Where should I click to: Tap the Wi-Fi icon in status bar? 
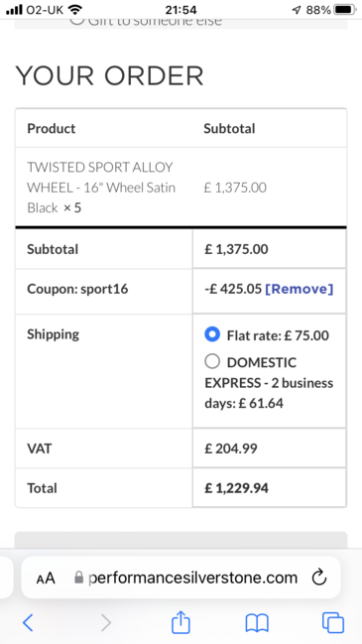pyautogui.click(x=74, y=9)
